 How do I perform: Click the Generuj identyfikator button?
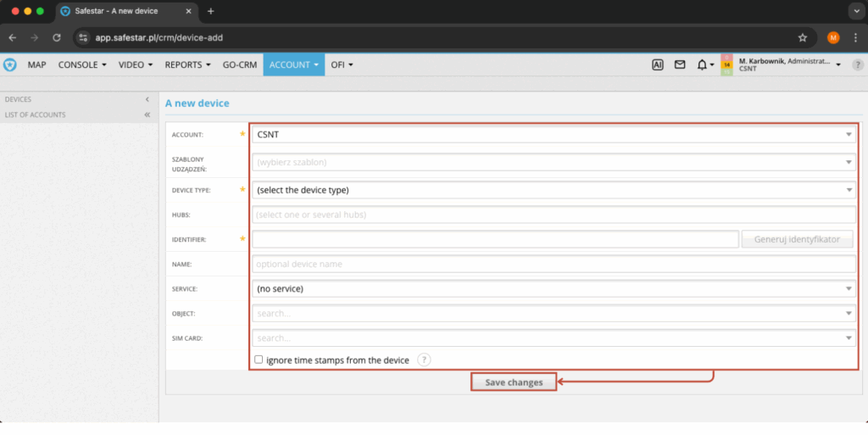pos(798,239)
